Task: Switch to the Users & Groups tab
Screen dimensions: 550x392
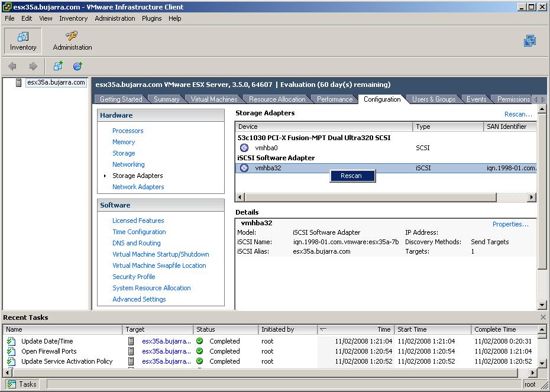Action: click(433, 99)
